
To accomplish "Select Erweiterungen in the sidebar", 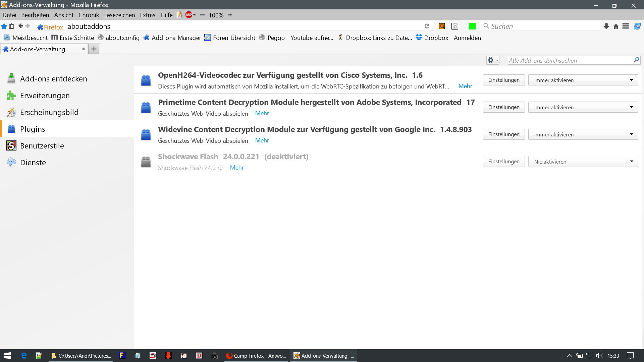I will (x=45, y=96).
